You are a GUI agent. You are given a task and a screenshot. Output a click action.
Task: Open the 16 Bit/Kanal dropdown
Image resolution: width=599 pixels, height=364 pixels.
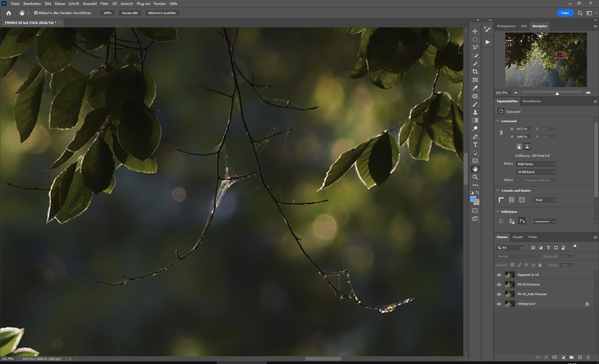point(536,172)
